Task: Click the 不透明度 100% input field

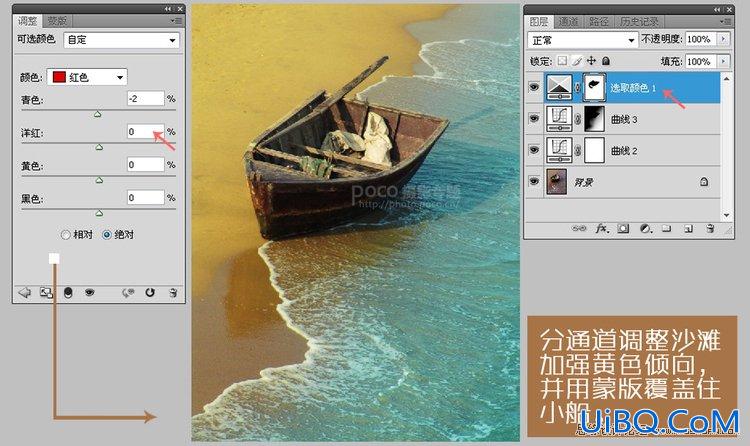Action: [x=701, y=39]
